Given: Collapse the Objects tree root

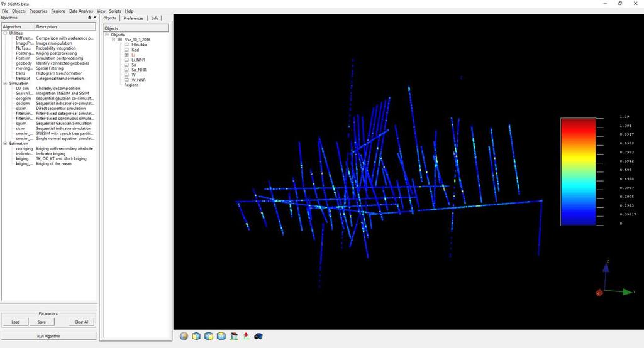Looking at the screenshot, I should click(107, 35).
